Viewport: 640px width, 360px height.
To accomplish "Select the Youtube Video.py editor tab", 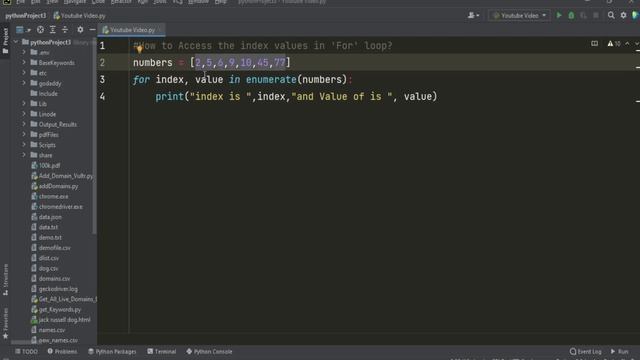I will tap(131, 30).
